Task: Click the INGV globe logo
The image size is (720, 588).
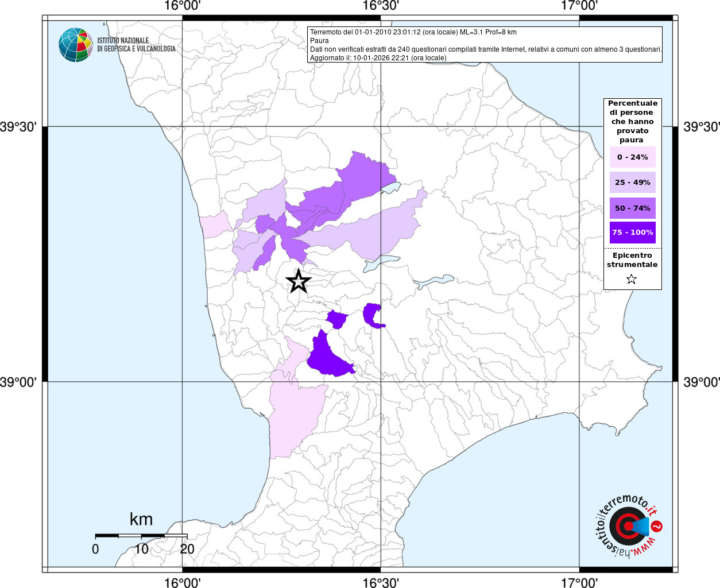Action: pos(76,45)
